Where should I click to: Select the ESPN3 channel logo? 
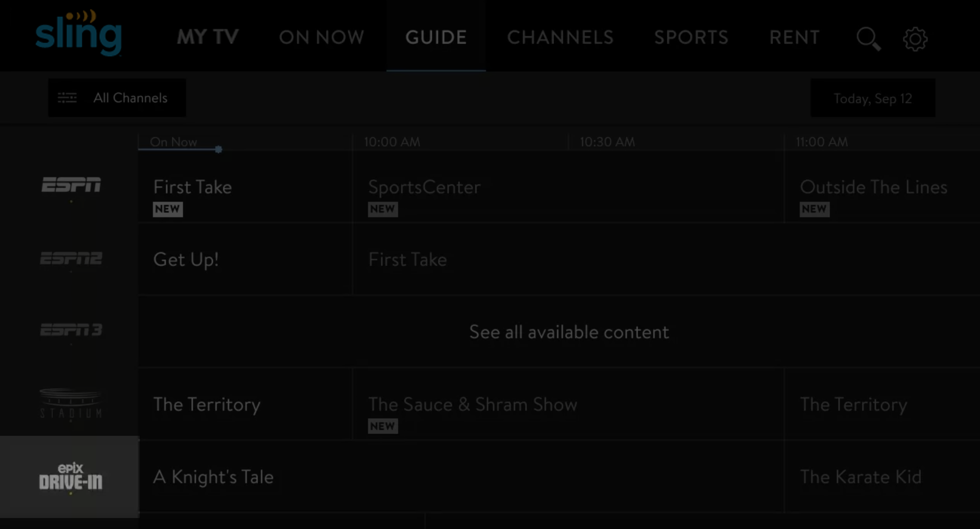point(71,330)
